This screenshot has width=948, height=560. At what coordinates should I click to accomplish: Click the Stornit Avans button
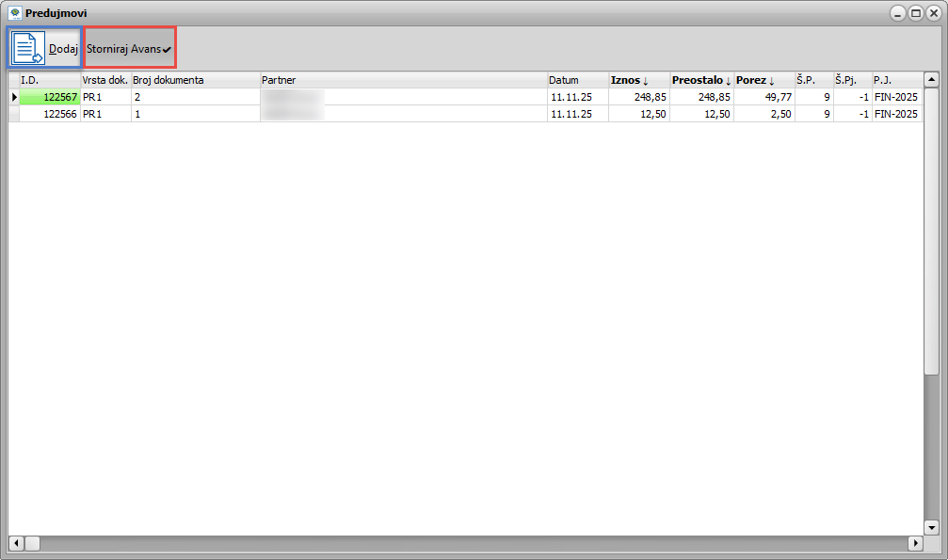[x=129, y=48]
